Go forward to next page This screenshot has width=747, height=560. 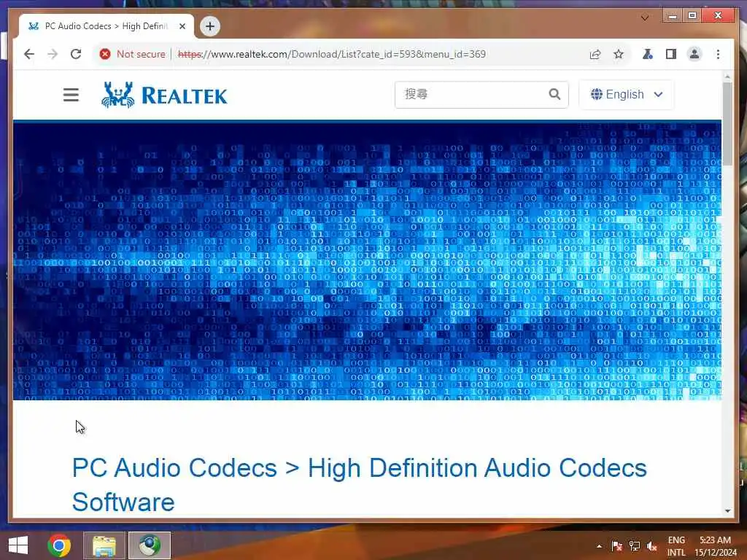[53, 54]
